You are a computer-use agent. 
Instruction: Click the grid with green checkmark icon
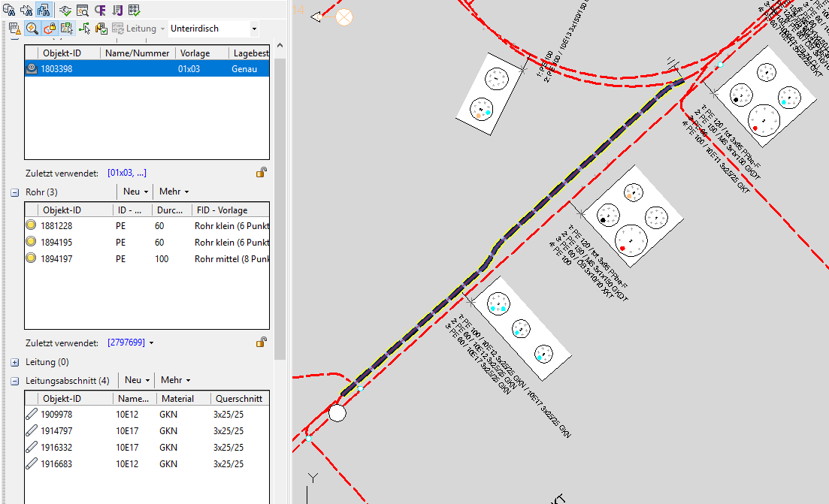point(135,10)
